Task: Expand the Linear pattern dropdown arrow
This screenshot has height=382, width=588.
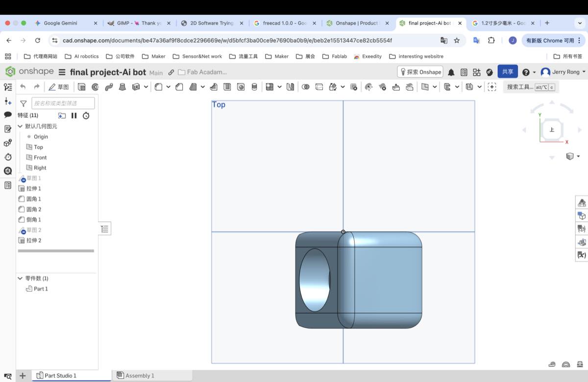Action: click(x=280, y=87)
